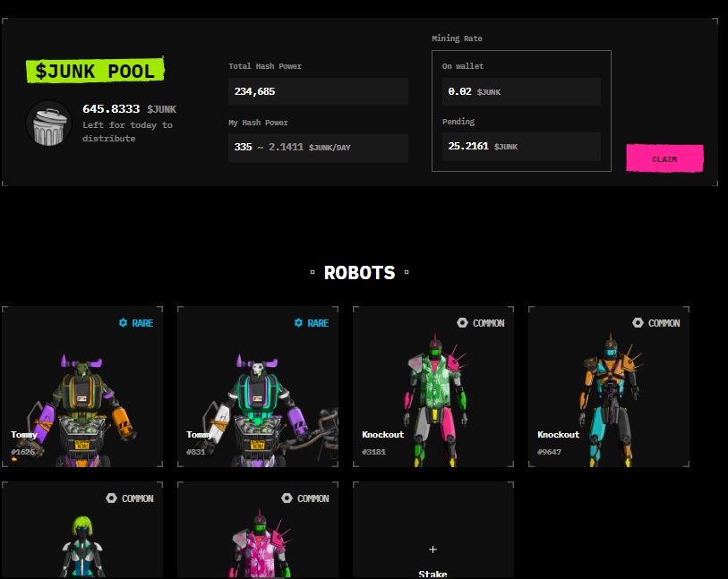Click the COMMON label on Knockout #3181
This screenshot has height=579, width=728.
[x=488, y=323]
